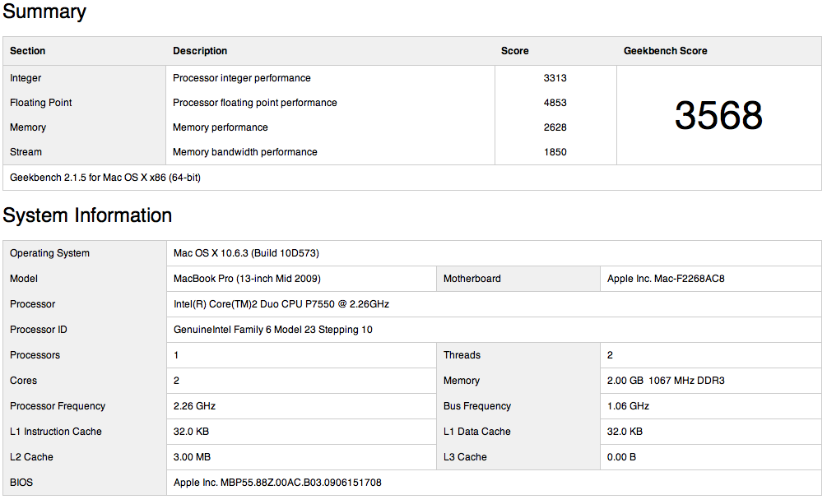Select the L1 Data Cache label
This screenshot has width=827, height=504.
[476, 432]
